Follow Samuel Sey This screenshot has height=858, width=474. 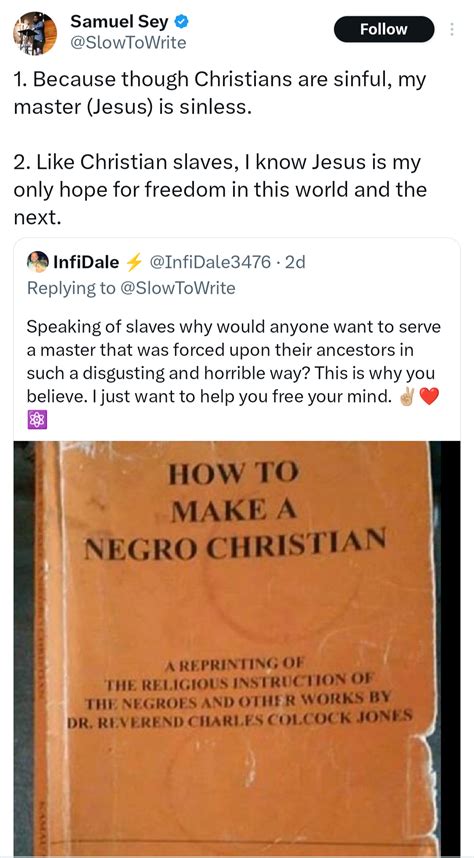click(x=384, y=29)
